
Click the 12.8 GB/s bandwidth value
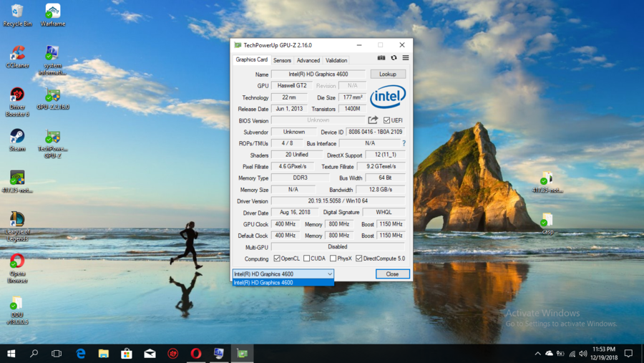pos(381,190)
